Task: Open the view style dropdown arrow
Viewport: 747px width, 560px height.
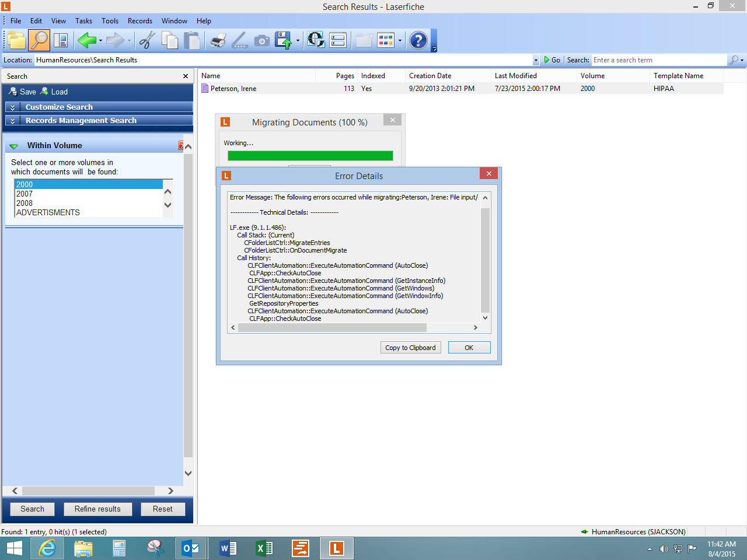Action: (x=400, y=41)
